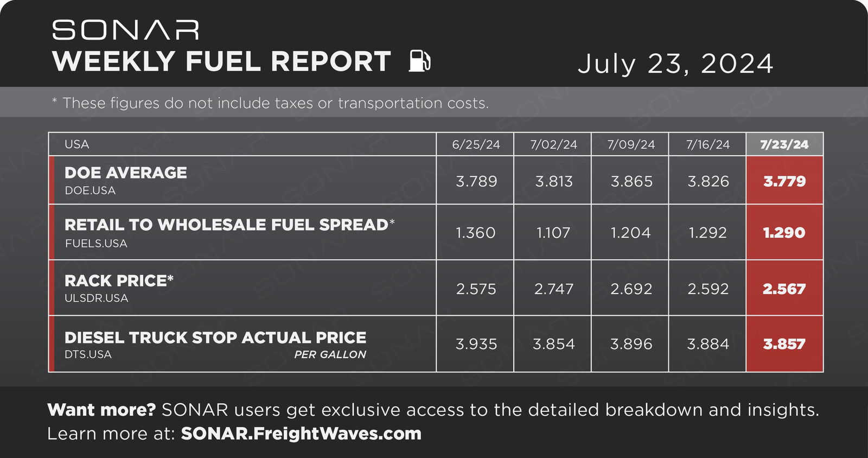Click the DOE AVERAGE row label
The width and height of the screenshot is (868, 458).
point(126,173)
